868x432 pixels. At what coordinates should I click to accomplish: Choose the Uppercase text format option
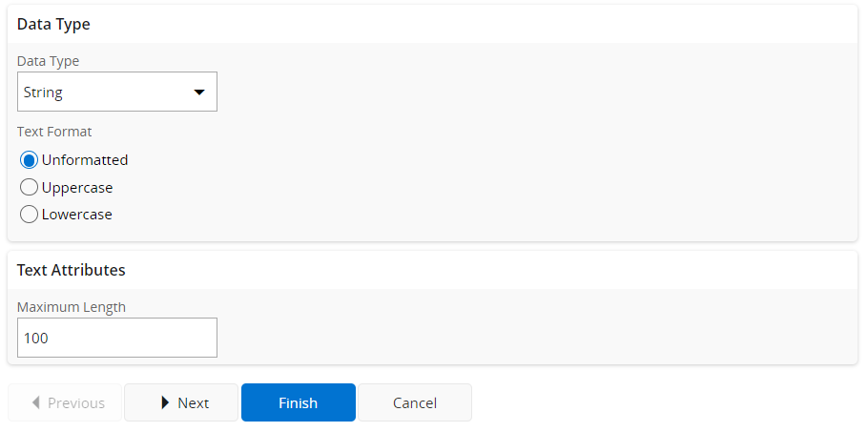coord(29,188)
